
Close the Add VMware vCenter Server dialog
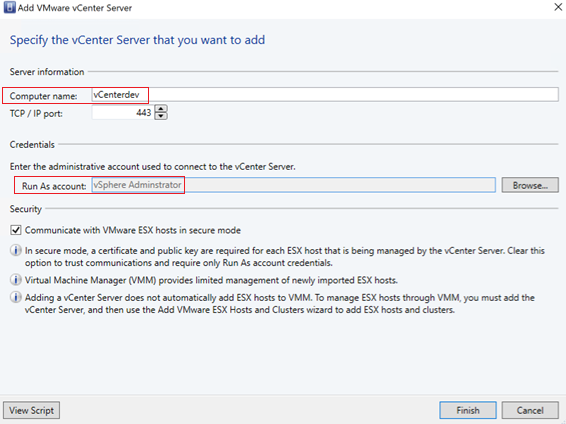pos(558,7)
